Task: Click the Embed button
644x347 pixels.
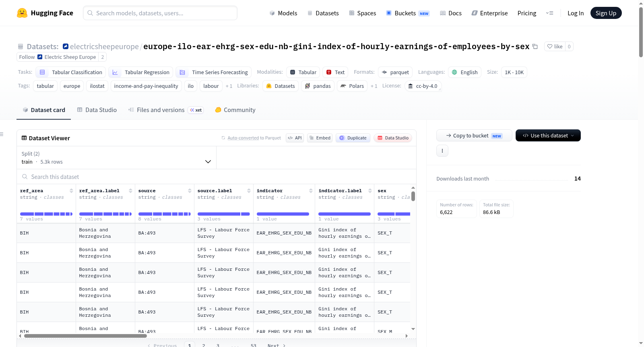Action: [x=320, y=138]
